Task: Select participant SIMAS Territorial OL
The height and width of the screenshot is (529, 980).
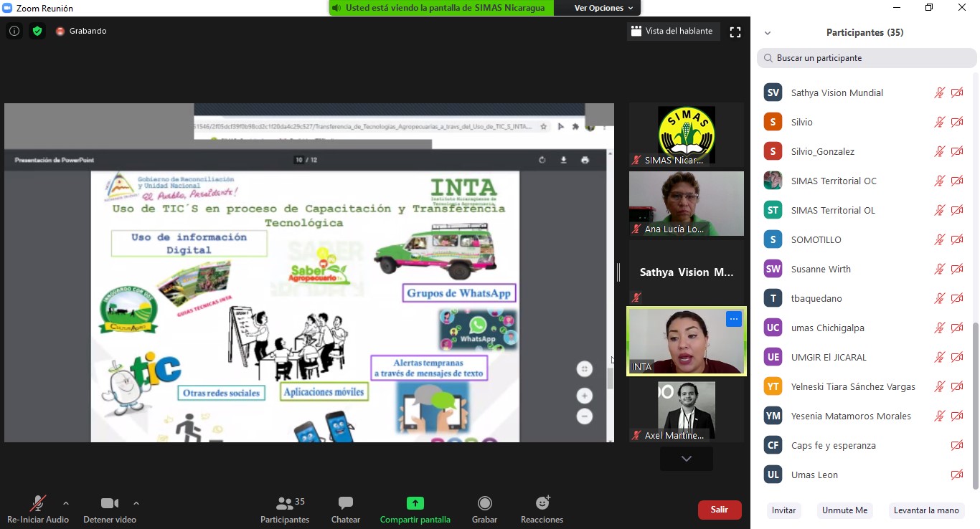Action: [x=864, y=210]
